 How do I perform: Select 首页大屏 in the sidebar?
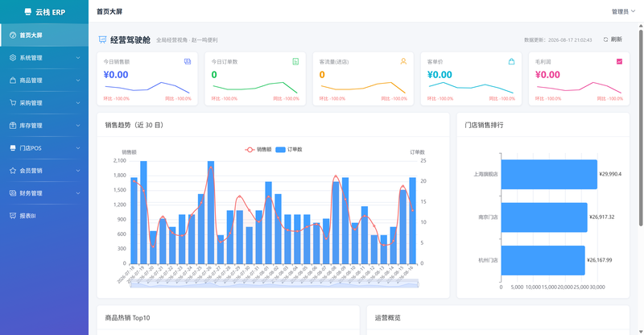(44, 35)
